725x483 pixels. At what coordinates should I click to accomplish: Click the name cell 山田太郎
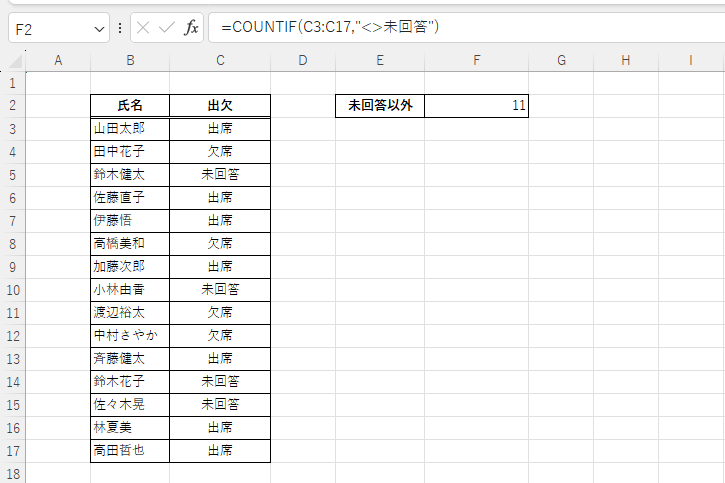pos(130,129)
